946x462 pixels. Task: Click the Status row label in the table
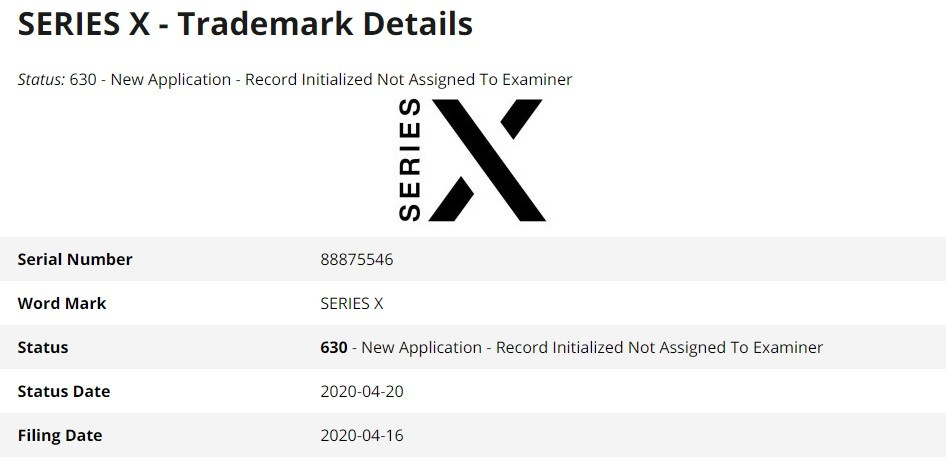[x=43, y=347]
